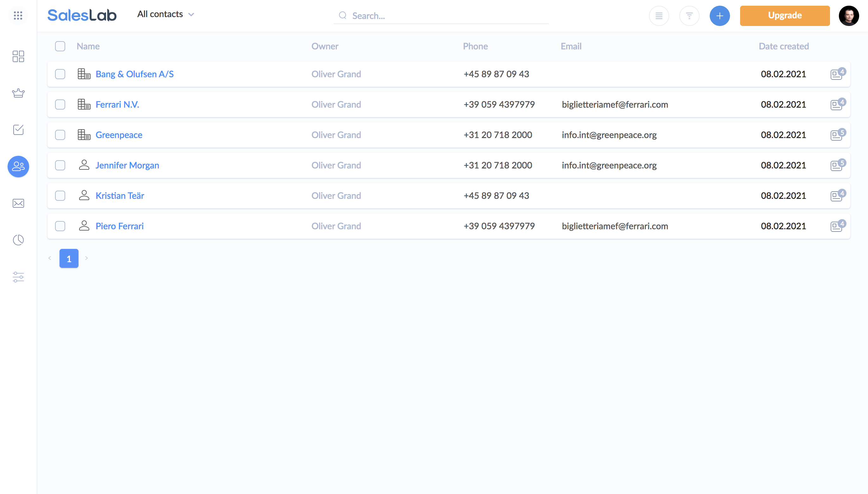The width and height of the screenshot is (868, 494).
Task: Tick the checkbox for Ferrari N.V.
Action: point(60,104)
